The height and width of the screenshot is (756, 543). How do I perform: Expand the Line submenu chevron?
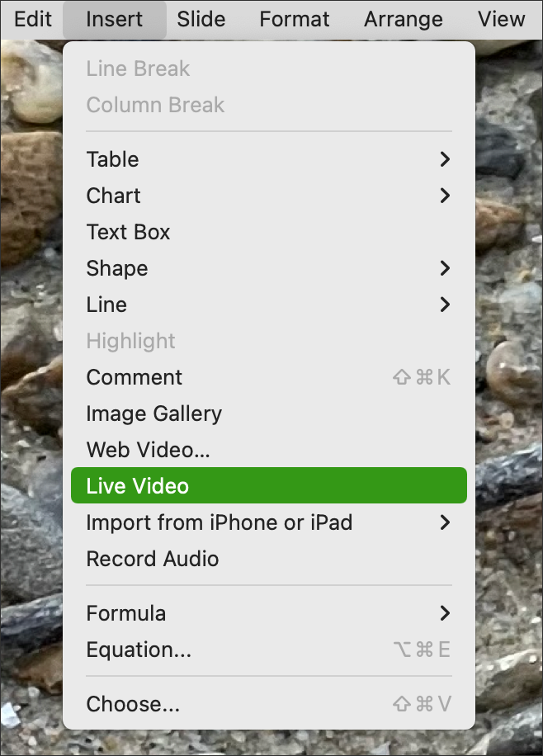445,305
